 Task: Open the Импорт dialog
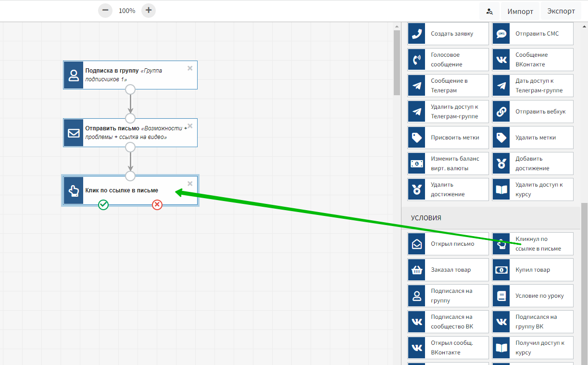point(520,11)
